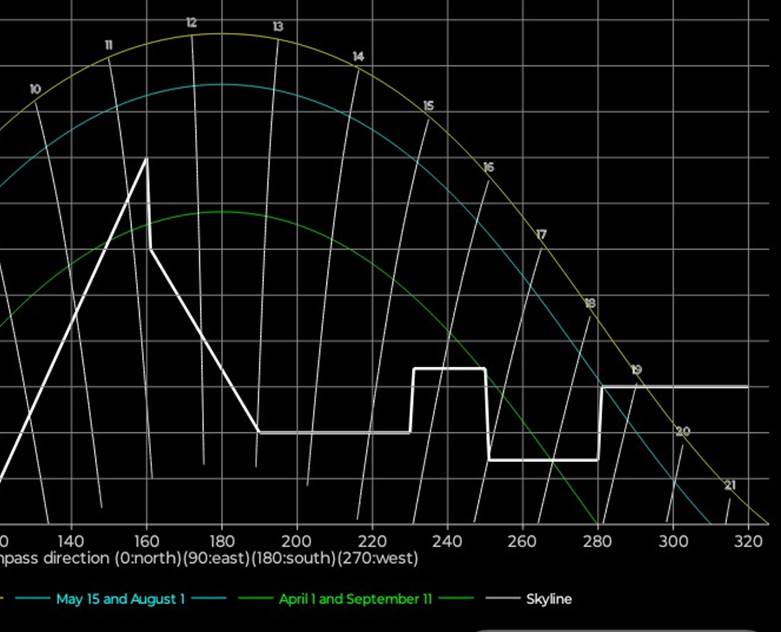Toggle the May 15 and August 1 legend entry

[120, 599]
